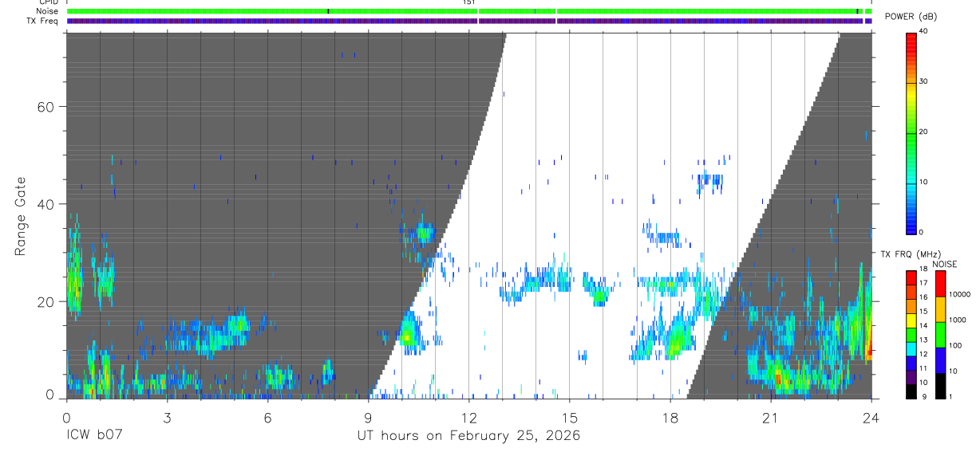Pick the green swatch in the NOISE legend
Screen dimensions: 980x452
940,335
